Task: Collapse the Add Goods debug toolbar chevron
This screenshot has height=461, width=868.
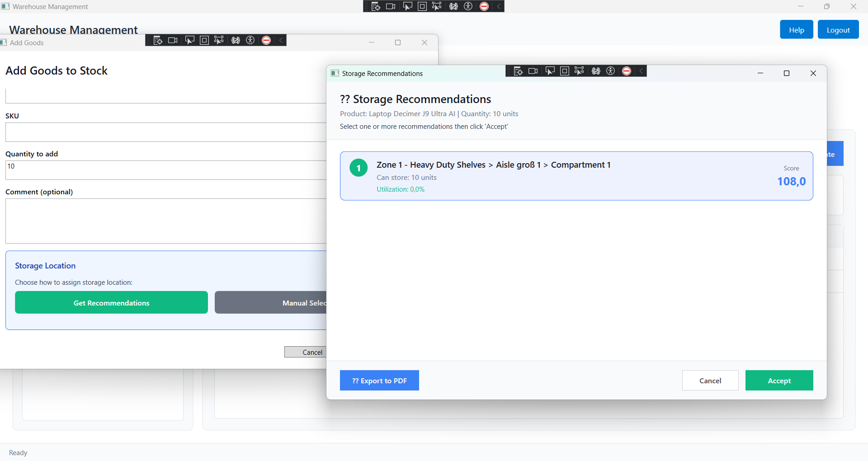Action: [281, 40]
